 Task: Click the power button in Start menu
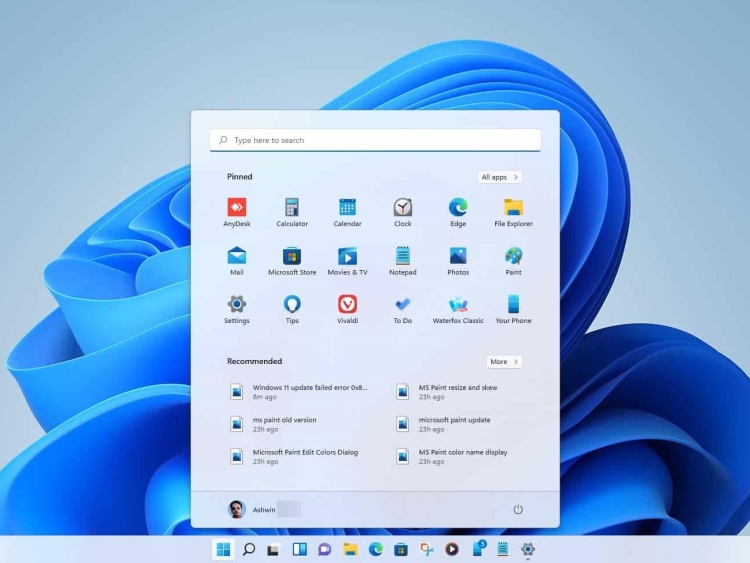[518, 509]
